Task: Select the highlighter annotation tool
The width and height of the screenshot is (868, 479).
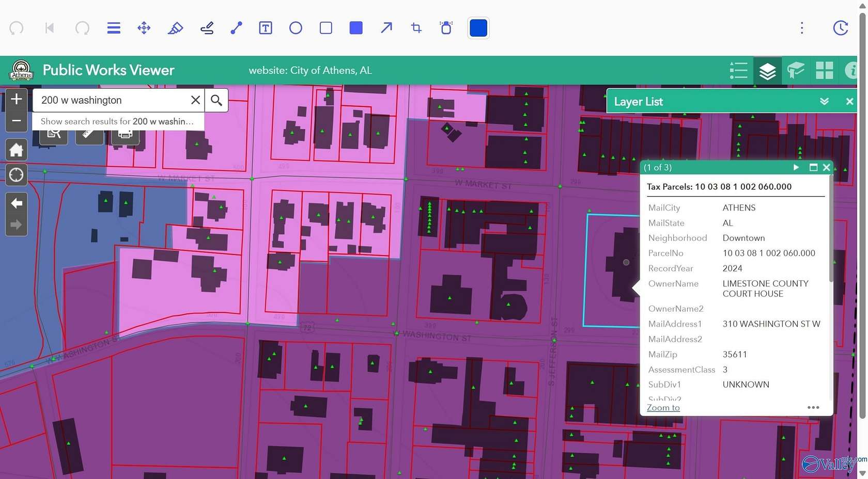Action: 175,28
